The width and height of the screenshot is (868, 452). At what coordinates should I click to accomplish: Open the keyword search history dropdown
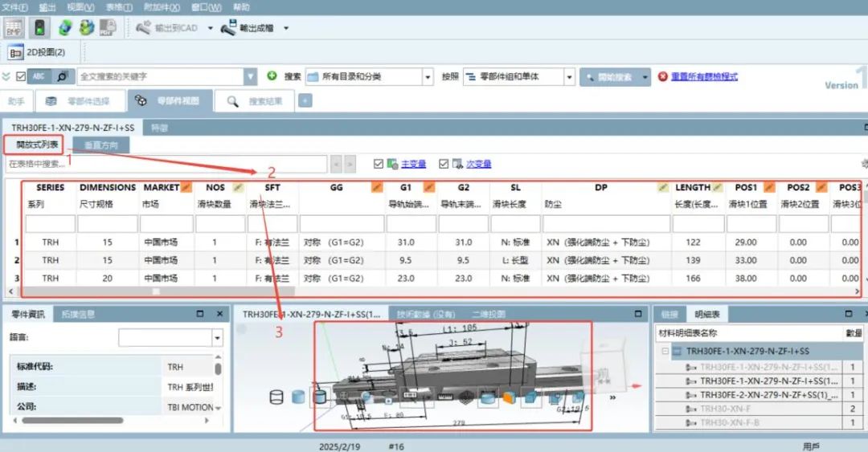click(x=251, y=76)
